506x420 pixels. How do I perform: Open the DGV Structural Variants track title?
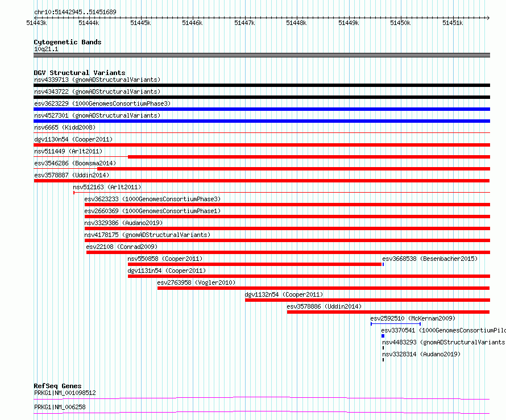tap(80, 73)
